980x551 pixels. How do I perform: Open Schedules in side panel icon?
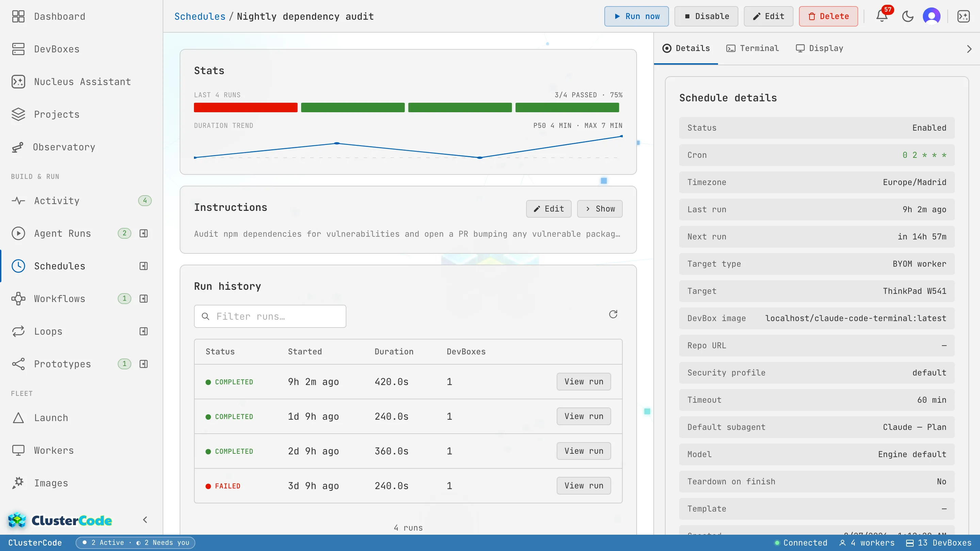coord(143,266)
